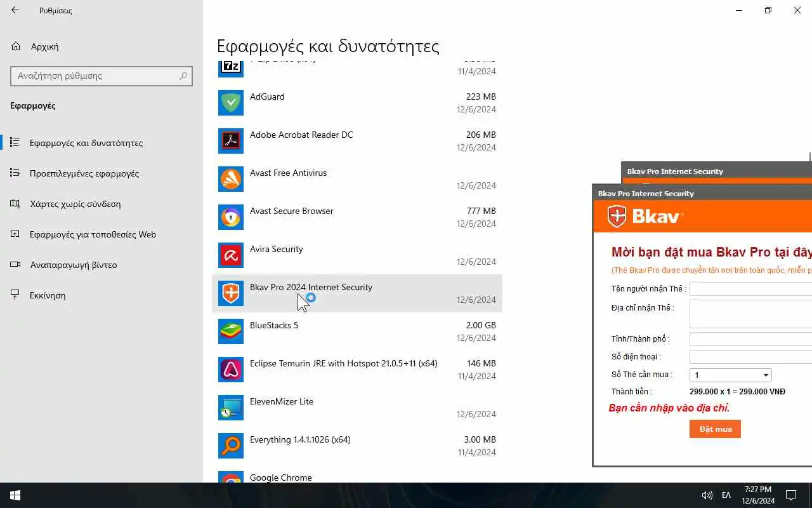Screen dimensions: 812x508
Task: Click the front Bkav Pro Internet Security title bar
Action: [702, 193]
